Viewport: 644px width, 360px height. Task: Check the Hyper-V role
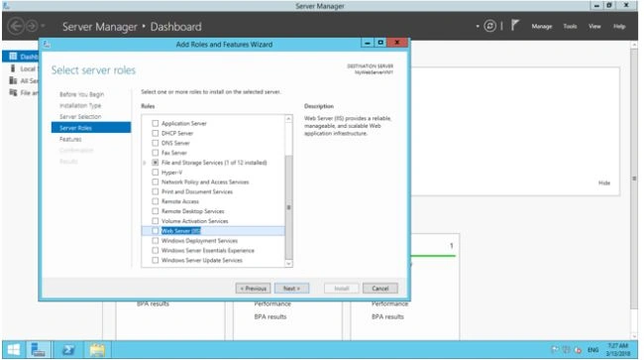coord(156,173)
